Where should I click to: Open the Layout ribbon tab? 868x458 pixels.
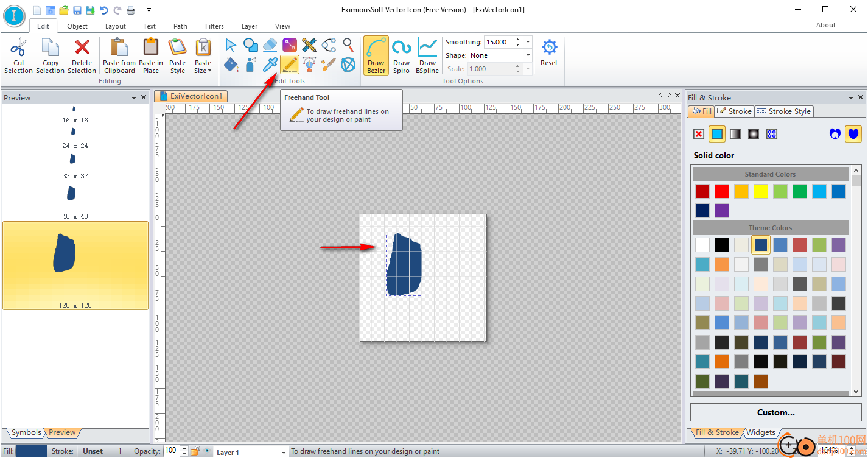(115, 26)
